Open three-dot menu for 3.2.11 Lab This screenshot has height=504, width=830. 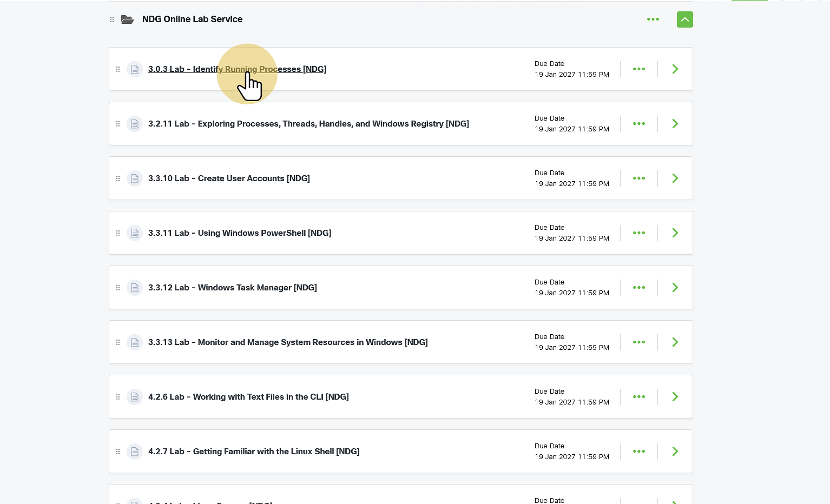pyautogui.click(x=639, y=124)
